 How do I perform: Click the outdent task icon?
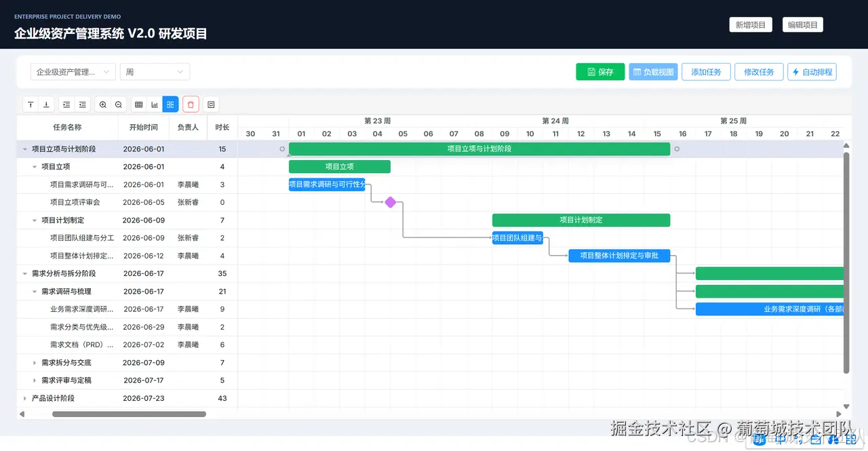pyautogui.click(x=83, y=104)
